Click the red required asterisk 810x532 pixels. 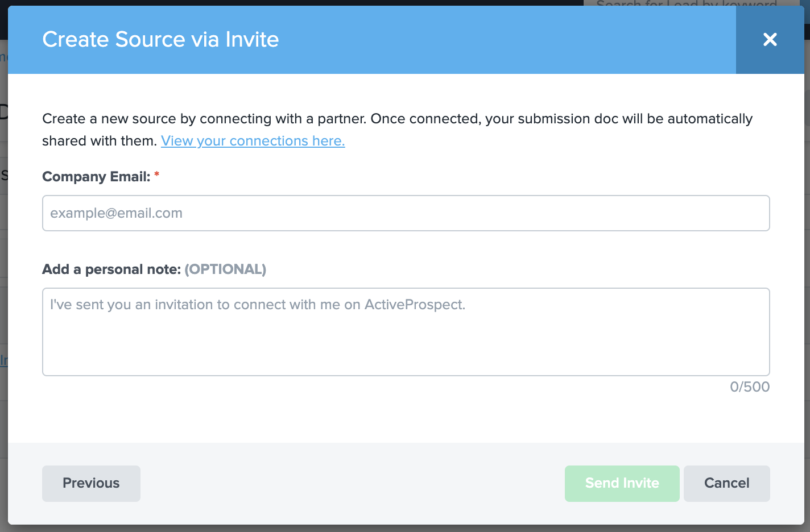click(x=157, y=176)
